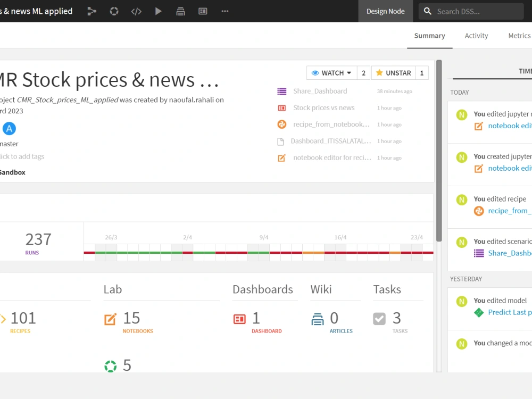This screenshot has height=399, width=532.
Task: Open the code recipes icon in navbar
Action: click(x=136, y=11)
